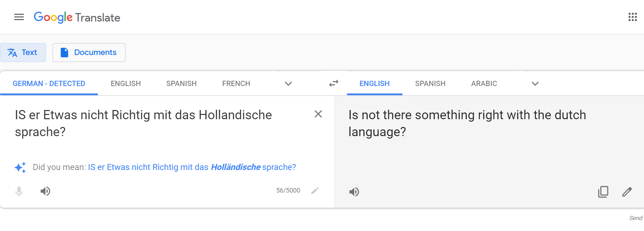Open handwriting input pencil icon
The height and width of the screenshot is (231, 644).
[315, 190]
